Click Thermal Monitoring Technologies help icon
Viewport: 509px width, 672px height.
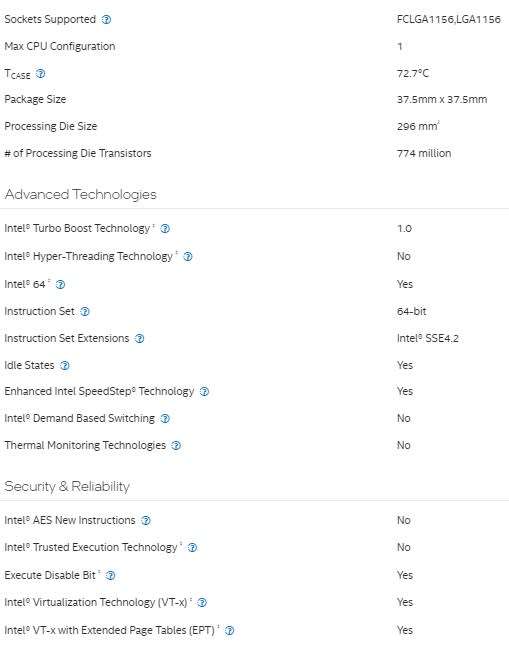point(176,446)
